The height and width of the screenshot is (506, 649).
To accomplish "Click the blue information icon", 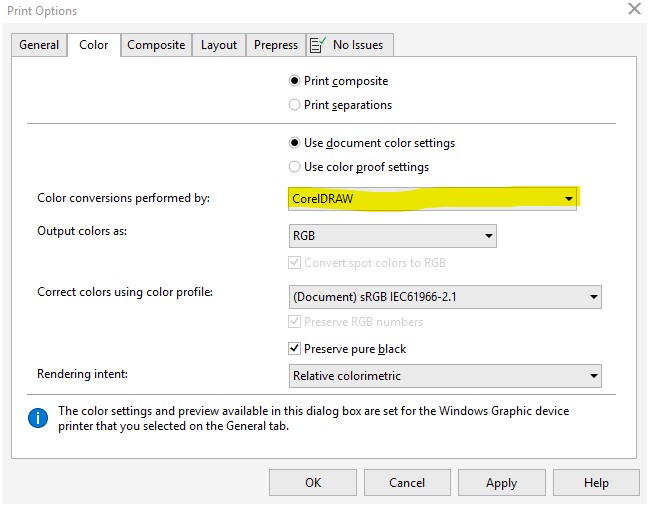I will [38, 418].
